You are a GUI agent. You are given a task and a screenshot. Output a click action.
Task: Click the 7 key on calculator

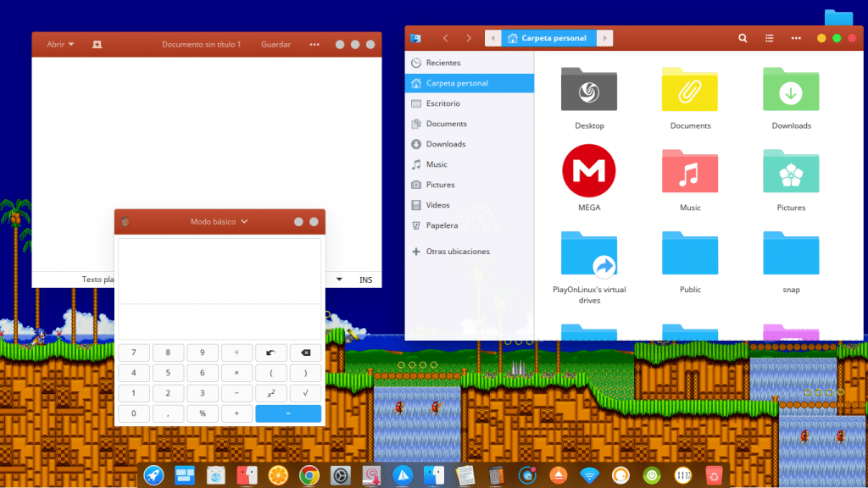(x=133, y=352)
